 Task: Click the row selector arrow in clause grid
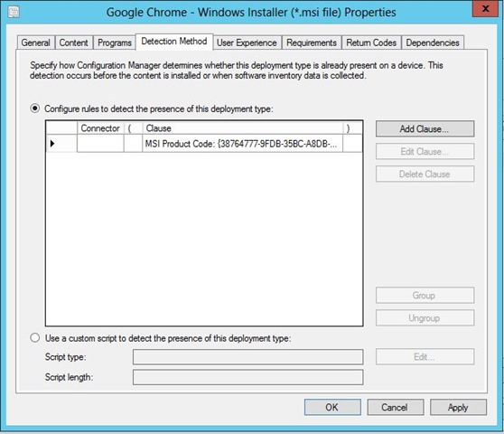click(52, 144)
